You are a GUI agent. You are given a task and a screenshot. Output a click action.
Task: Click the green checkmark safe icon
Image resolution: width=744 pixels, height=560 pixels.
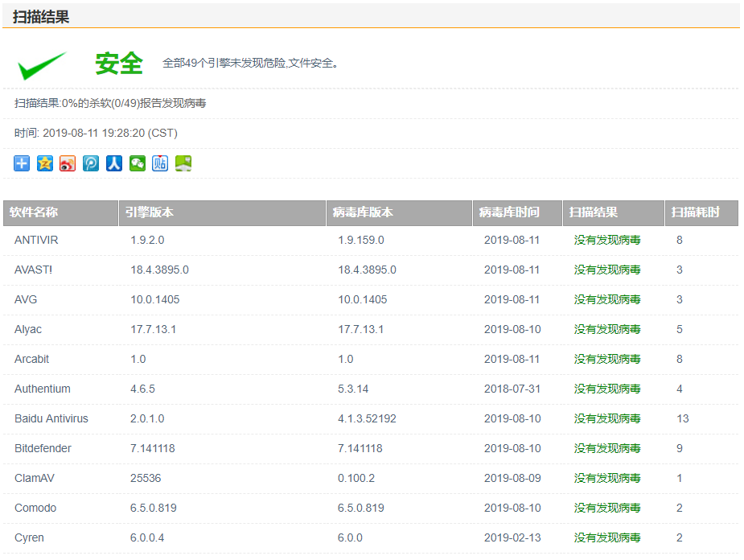42,65
